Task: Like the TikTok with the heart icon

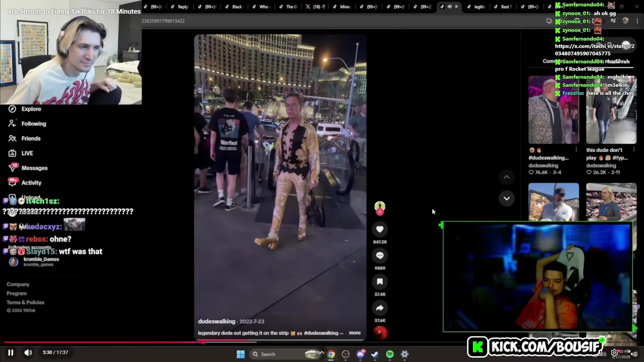Action: (x=380, y=229)
